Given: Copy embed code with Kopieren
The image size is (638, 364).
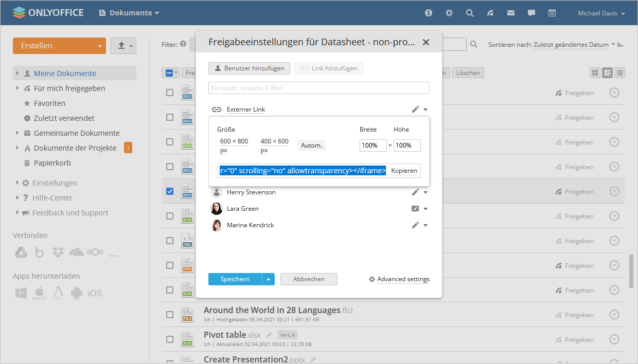Looking at the screenshot, I should pos(404,171).
